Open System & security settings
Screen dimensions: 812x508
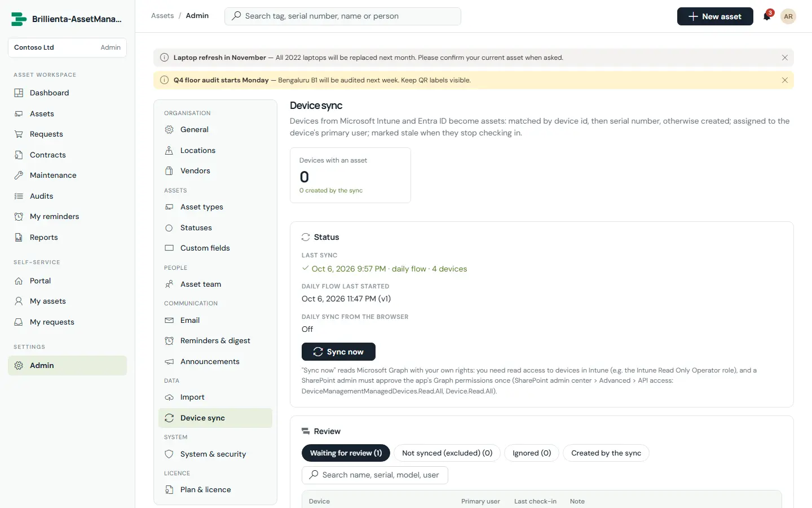coord(215,454)
